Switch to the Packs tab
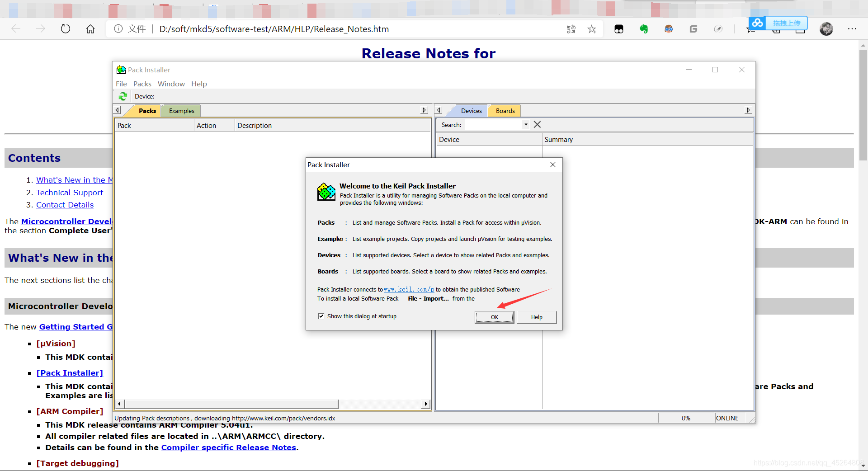 [147, 111]
